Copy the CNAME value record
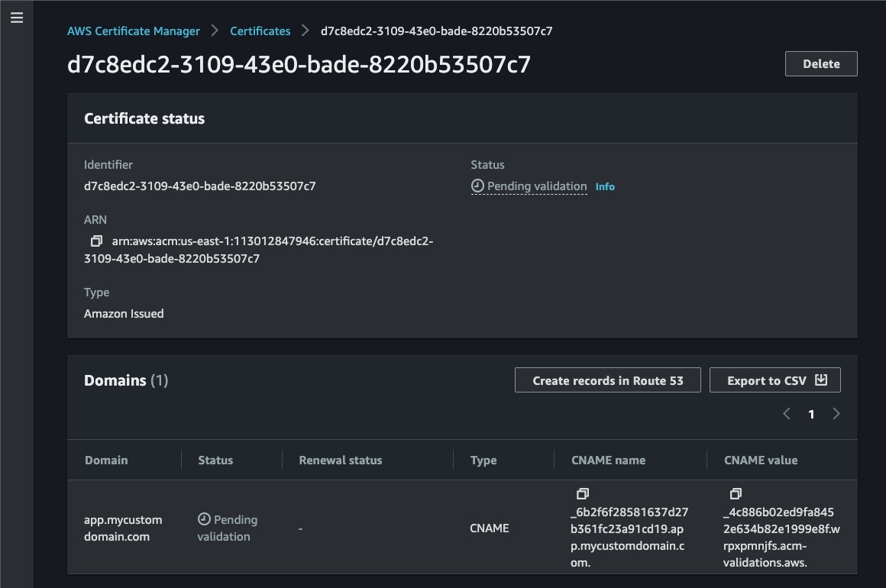Screen dimensions: 886x588 736,494
